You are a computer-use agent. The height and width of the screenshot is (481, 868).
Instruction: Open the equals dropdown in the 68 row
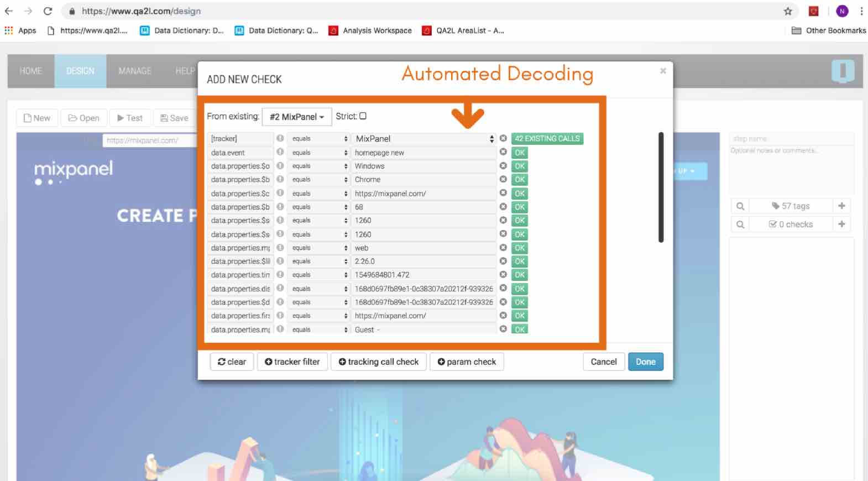(318, 207)
